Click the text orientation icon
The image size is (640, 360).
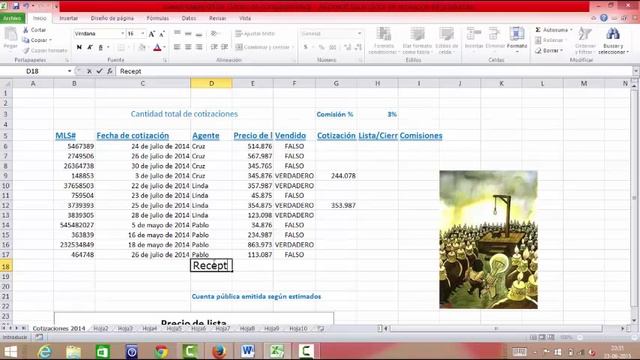coord(214,33)
